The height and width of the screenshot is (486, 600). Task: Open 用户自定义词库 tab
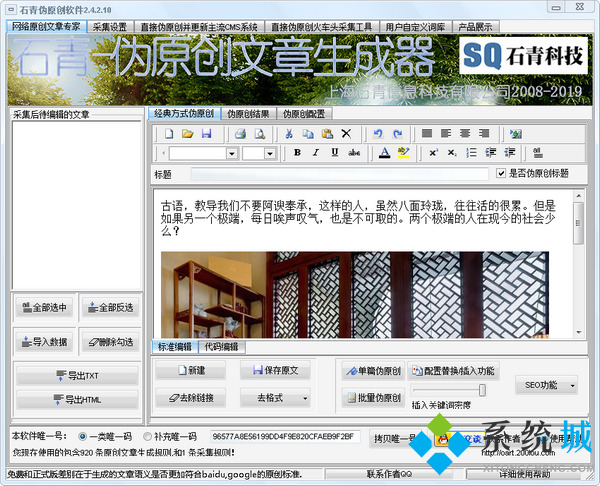click(x=415, y=27)
